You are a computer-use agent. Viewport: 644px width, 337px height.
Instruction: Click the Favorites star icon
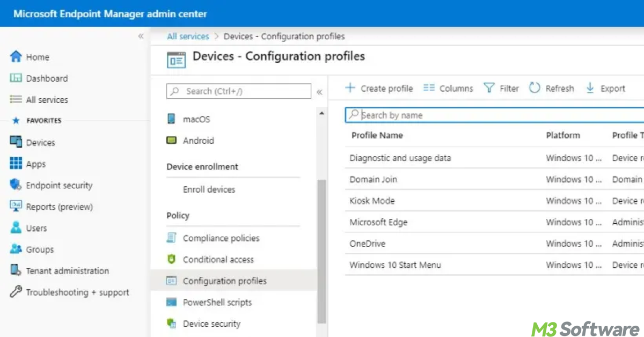click(16, 121)
